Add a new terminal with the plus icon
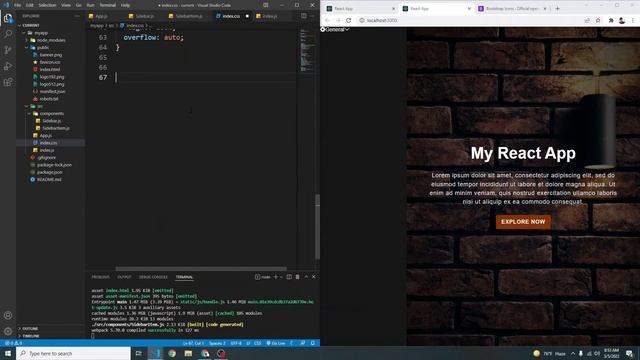640x360 pixels. click(x=276, y=277)
